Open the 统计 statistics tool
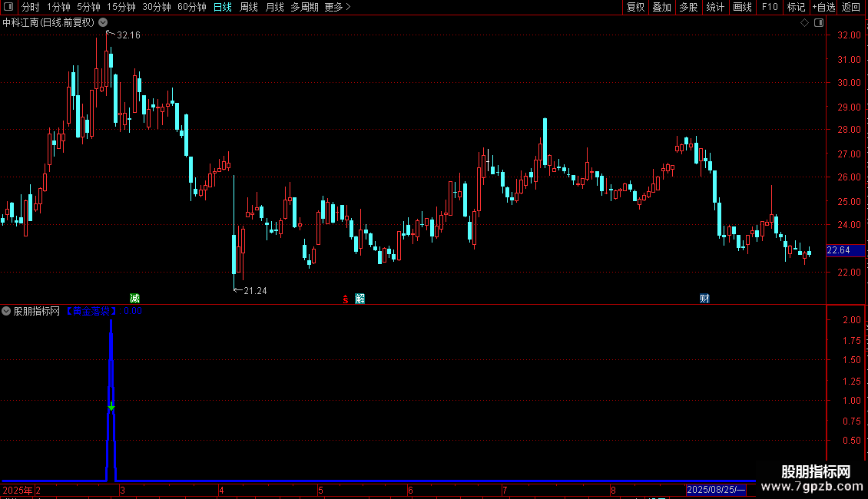Viewport: 868px width, 499px height. 715,7
